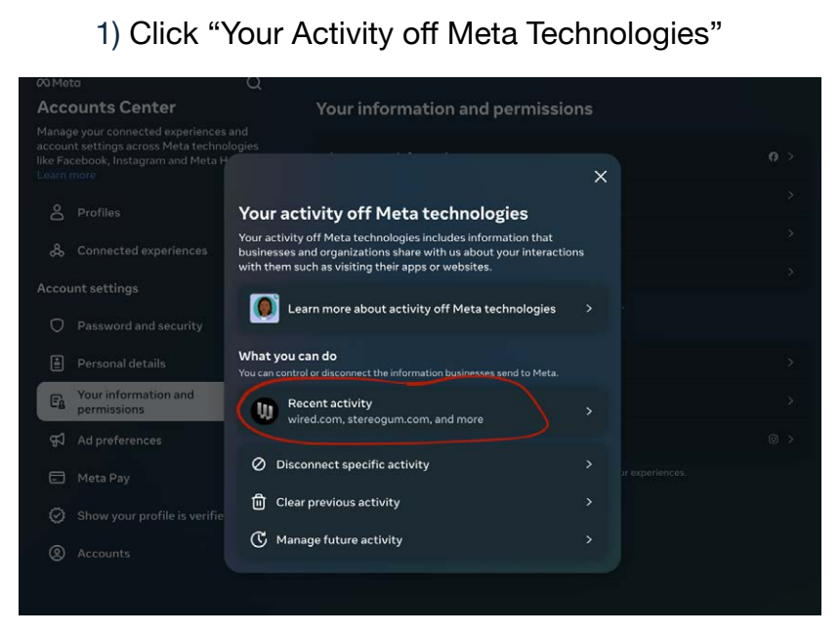Click the Ad preferences megaphone icon
840x634 pixels.
(x=57, y=440)
